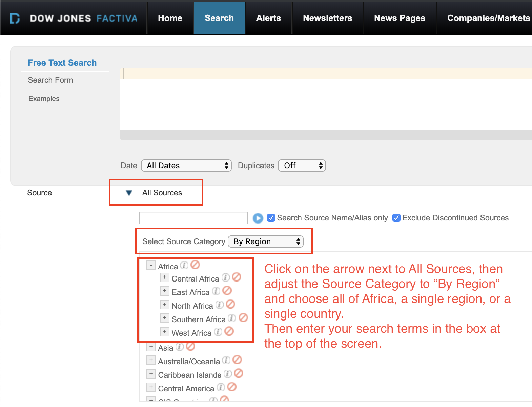This screenshot has width=532, height=407.
Task: Expand the Central America node
Action: coord(151,387)
